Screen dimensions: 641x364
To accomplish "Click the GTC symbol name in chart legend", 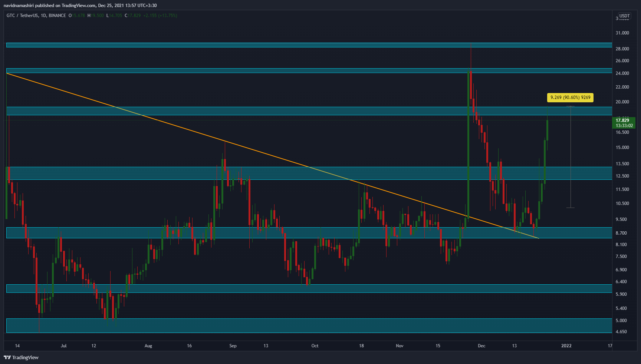I will pyautogui.click(x=11, y=16).
